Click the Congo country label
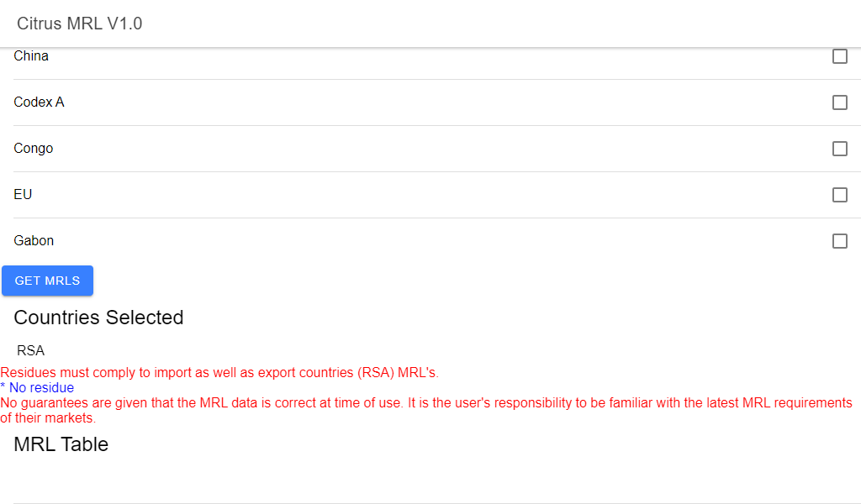Screen dimensions: 861x504 point(34,149)
